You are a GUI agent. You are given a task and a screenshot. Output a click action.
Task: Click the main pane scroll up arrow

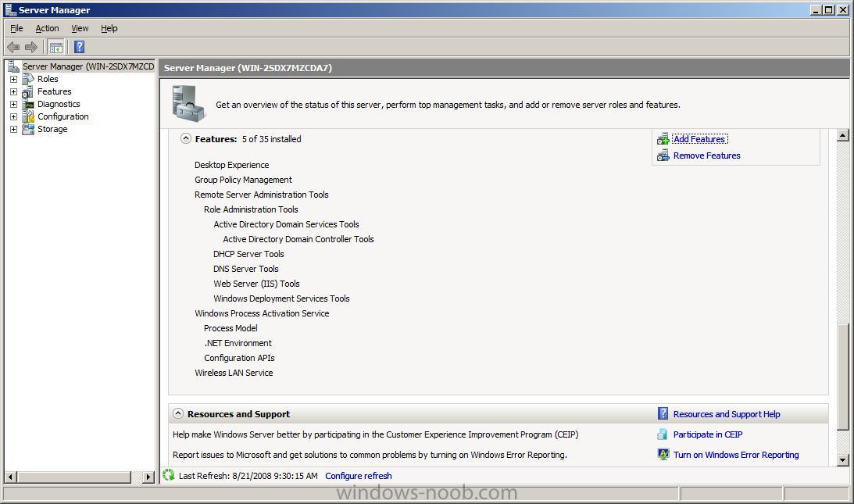tap(842, 135)
